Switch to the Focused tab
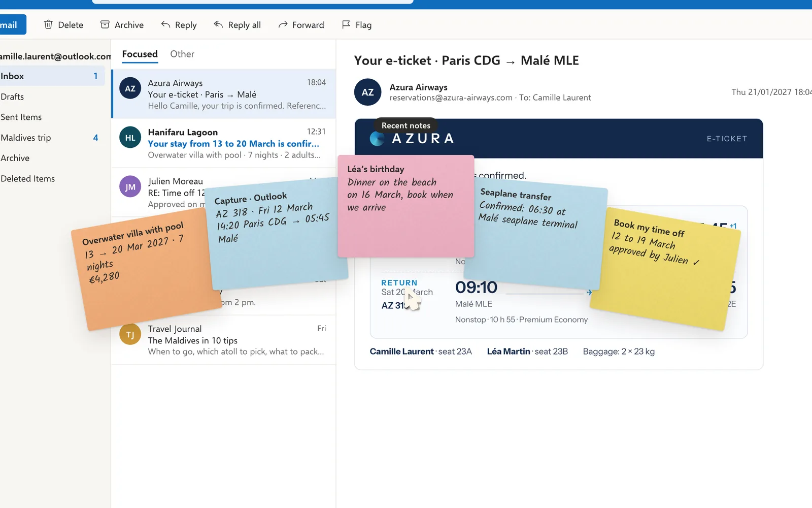 pyautogui.click(x=140, y=54)
